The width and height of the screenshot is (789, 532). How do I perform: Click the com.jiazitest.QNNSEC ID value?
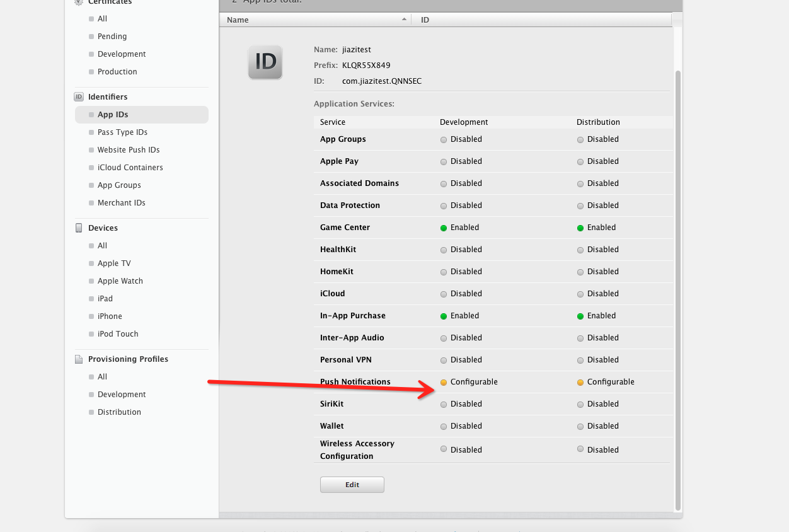[x=382, y=81]
